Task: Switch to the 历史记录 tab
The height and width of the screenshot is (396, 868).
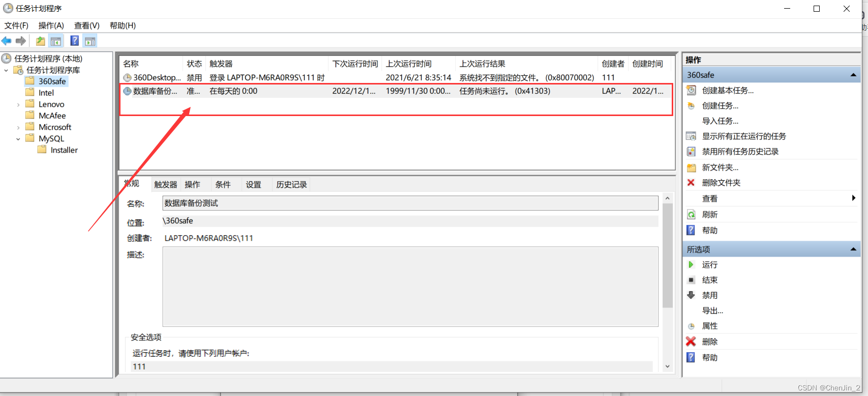Action: [291, 185]
